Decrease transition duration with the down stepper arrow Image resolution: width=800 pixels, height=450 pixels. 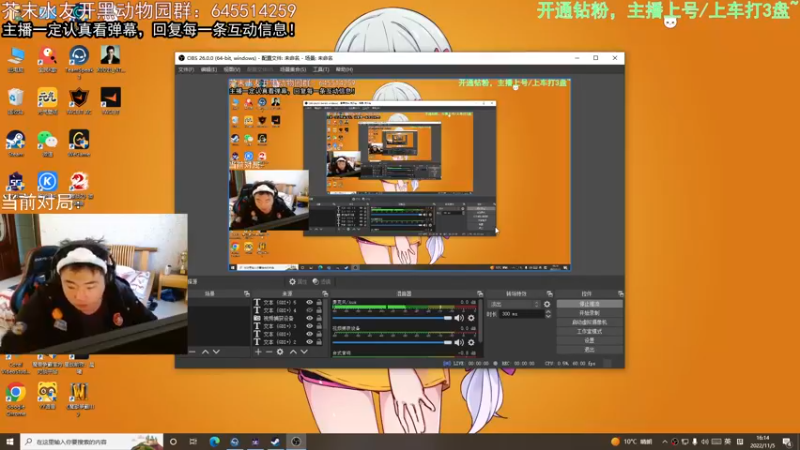point(548,316)
